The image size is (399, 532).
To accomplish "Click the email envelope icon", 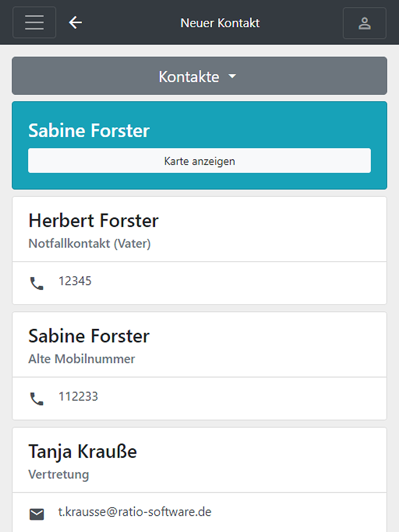I will click(x=37, y=514).
